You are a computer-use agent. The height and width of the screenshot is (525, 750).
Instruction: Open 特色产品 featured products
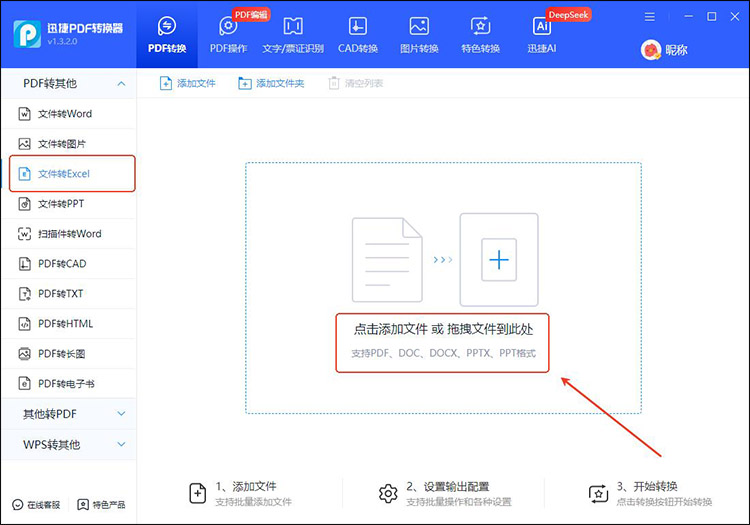click(101, 505)
